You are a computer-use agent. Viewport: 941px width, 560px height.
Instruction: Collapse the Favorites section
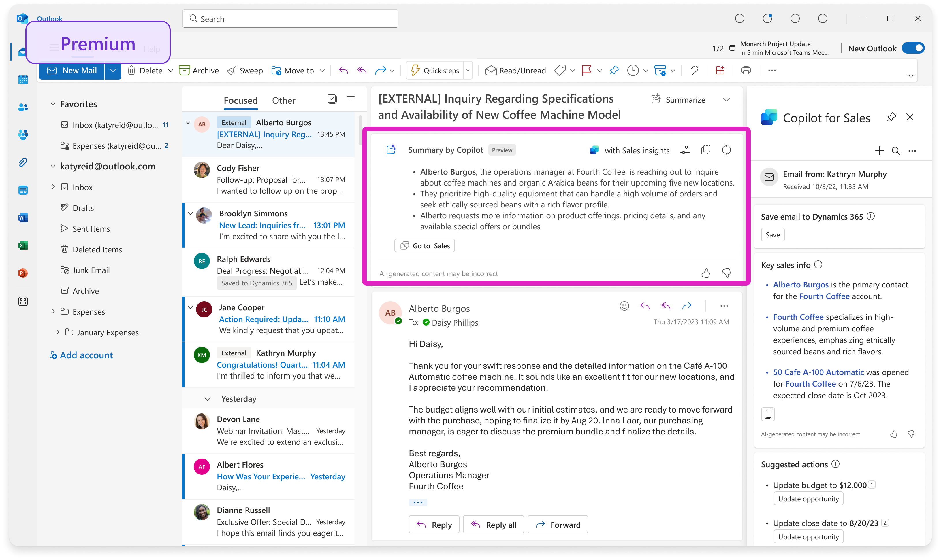(53, 104)
